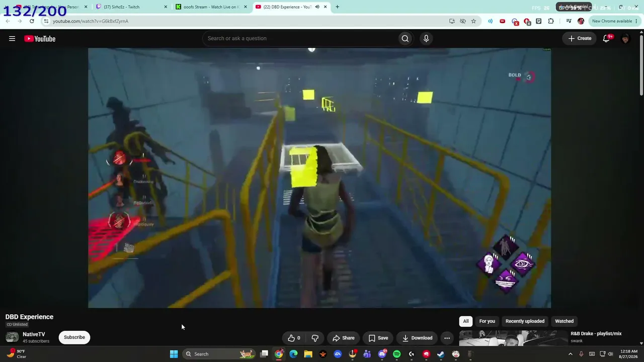Open File Explorer from the taskbar
The width and height of the screenshot is (644, 362).
point(308,354)
